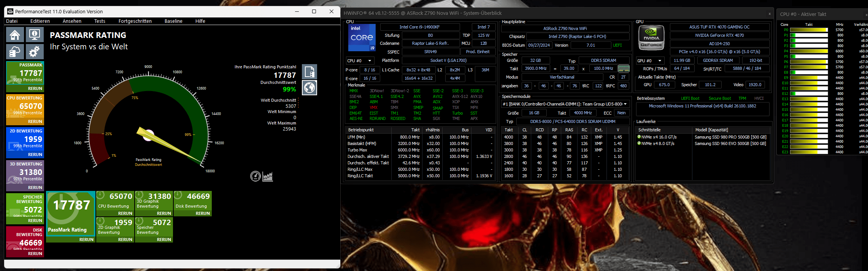
Task: Open the Hilfe menu
Action: pyautogui.click(x=200, y=21)
